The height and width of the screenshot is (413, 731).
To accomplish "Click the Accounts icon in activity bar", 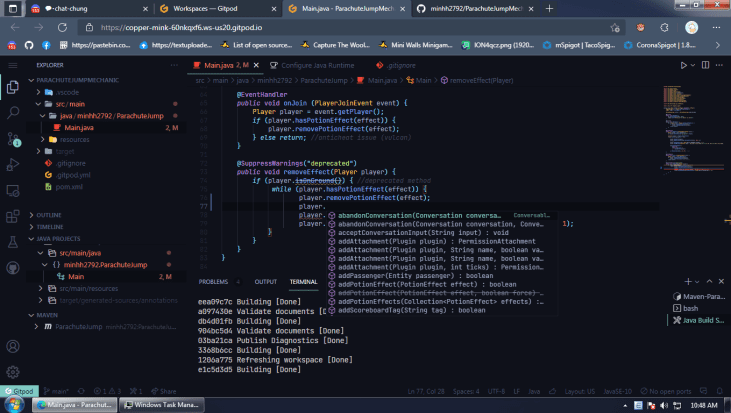I will [13, 346].
